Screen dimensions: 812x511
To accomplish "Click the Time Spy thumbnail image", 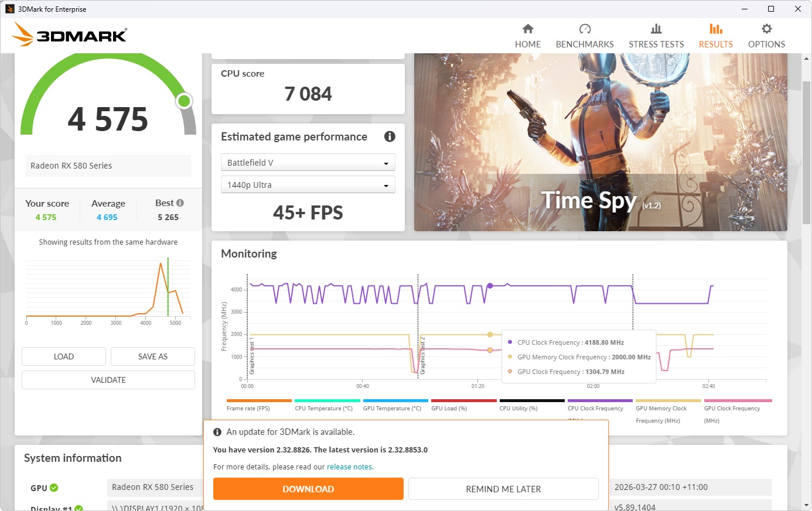I will [x=601, y=142].
